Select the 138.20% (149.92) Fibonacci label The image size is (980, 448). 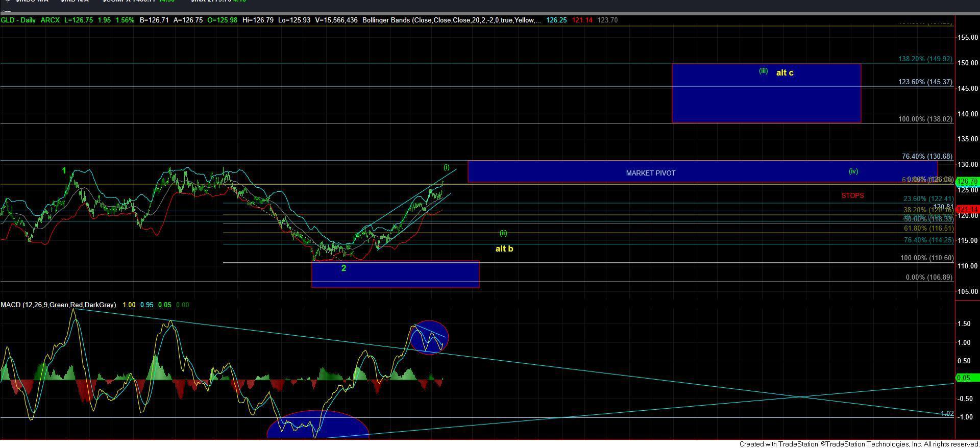(x=925, y=59)
